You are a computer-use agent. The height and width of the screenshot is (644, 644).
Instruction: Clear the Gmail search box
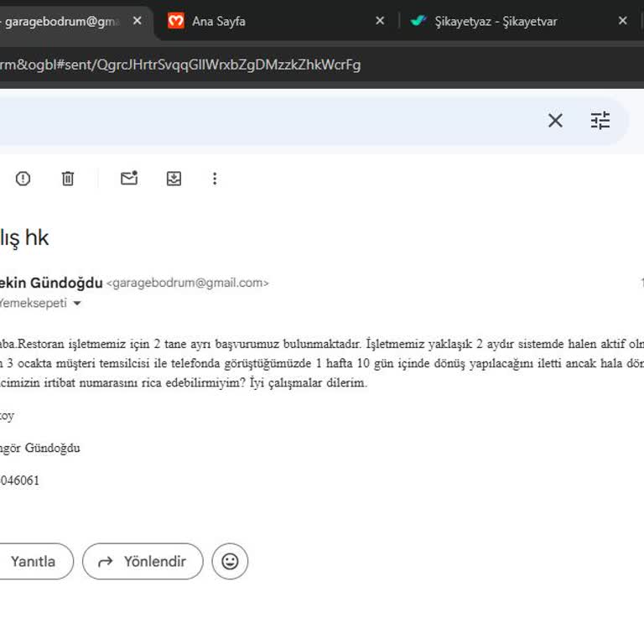[x=555, y=121]
